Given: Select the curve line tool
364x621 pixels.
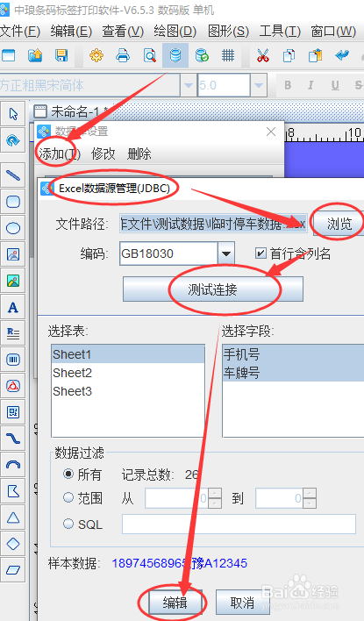Looking at the screenshot, I should [13, 439].
